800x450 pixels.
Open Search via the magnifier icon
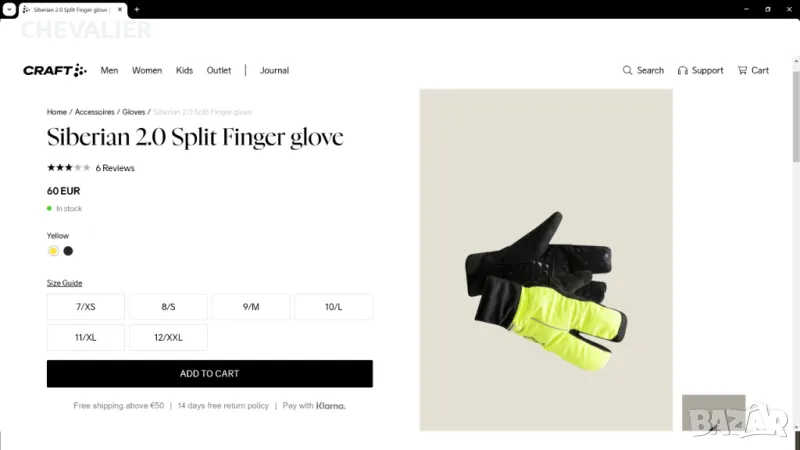(627, 70)
